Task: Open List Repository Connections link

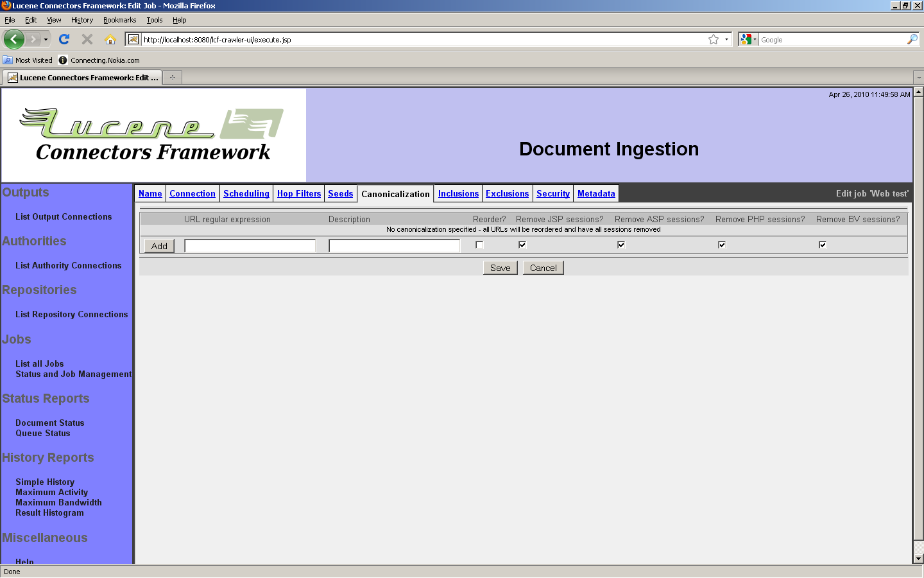Action: point(71,314)
